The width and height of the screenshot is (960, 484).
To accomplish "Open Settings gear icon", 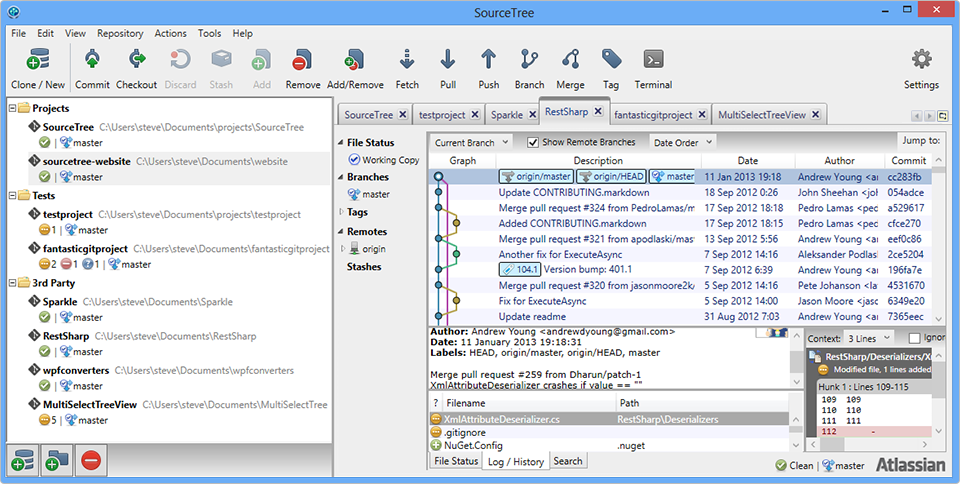I will pos(921,61).
